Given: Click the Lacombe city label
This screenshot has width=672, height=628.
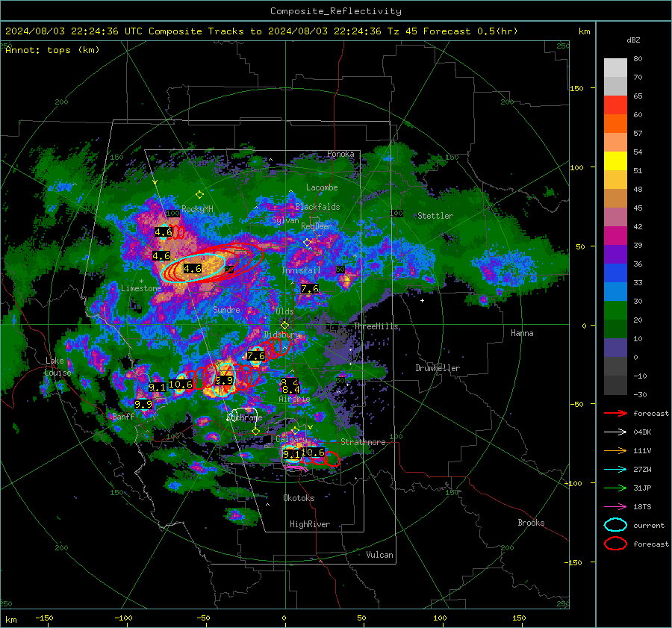Looking at the screenshot, I should [x=322, y=187].
